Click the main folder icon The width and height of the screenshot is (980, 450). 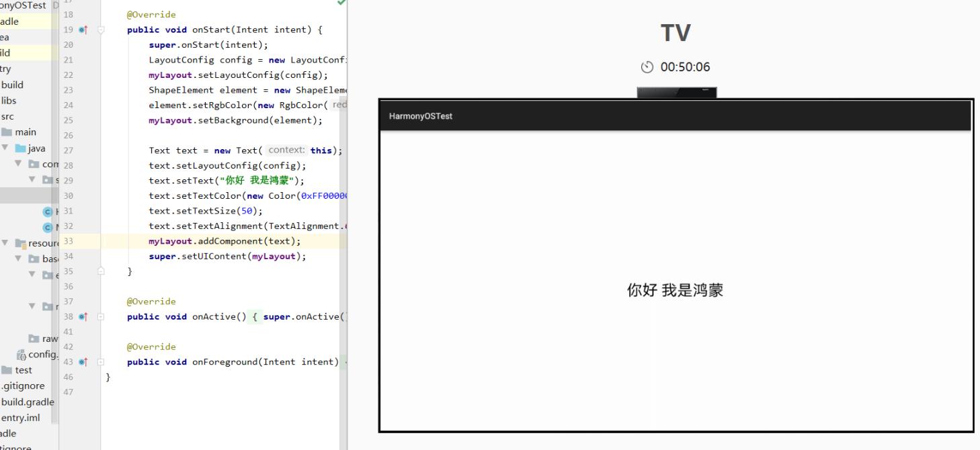coord(7,132)
